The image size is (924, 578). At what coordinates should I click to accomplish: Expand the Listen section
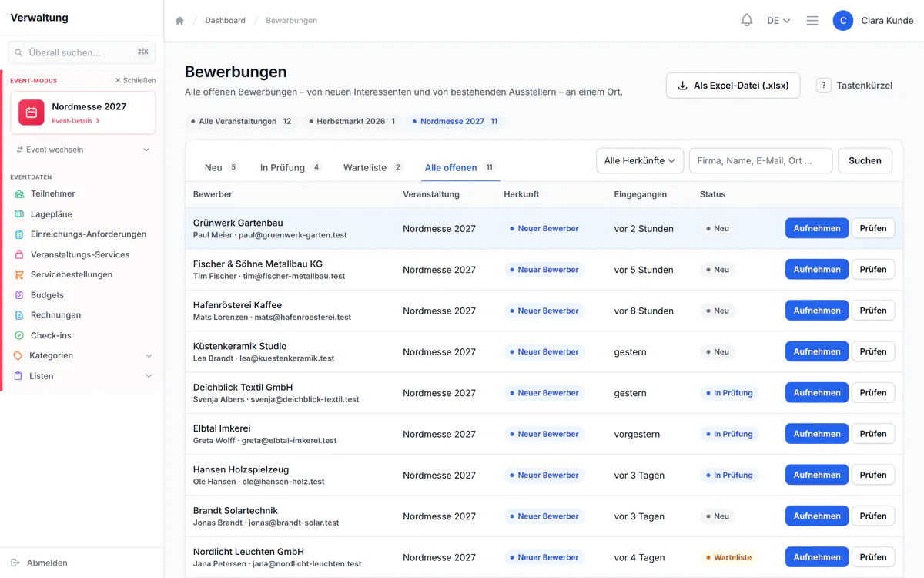point(82,376)
